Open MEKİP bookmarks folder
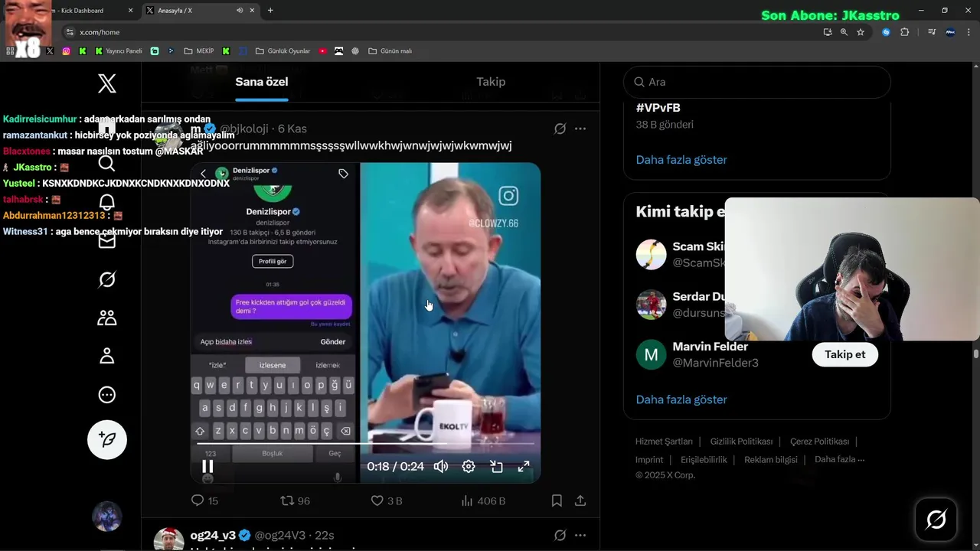Image resolution: width=980 pixels, height=551 pixels. pyautogui.click(x=199, y=51)
